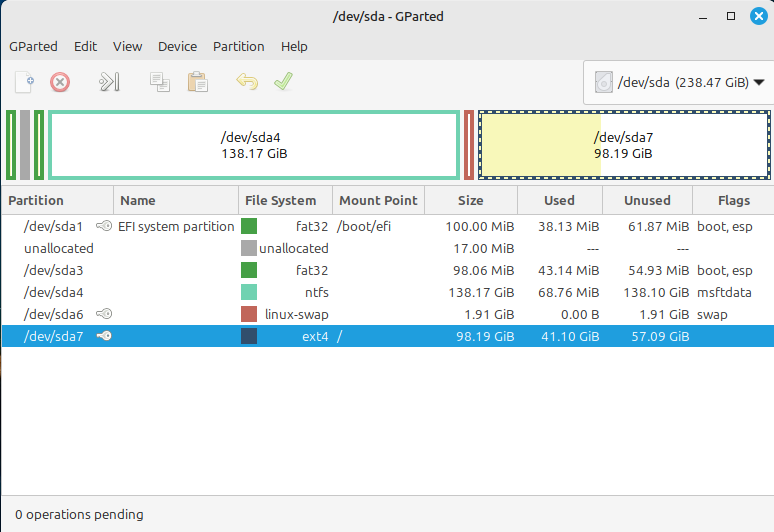This screenshot has width=774, height=532.
Task: Select the /dev/sda4 partition row
Action: [387, 292]
